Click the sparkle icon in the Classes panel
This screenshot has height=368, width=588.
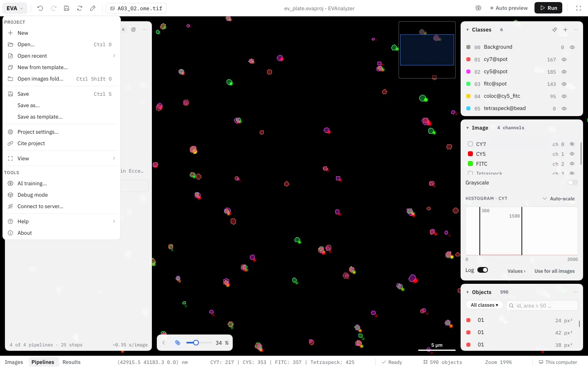pos(555,30)
